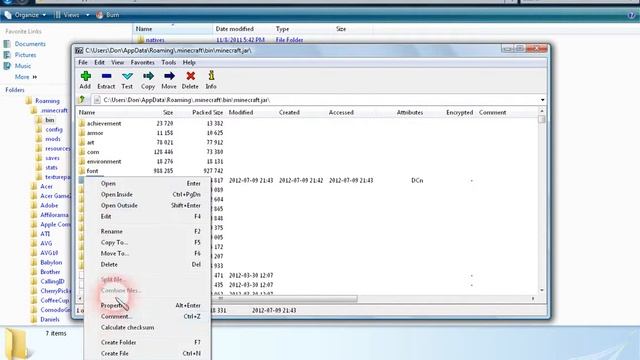
Task: Click the 7-Zip horizontal scrollbar
Action: (306, 299)
